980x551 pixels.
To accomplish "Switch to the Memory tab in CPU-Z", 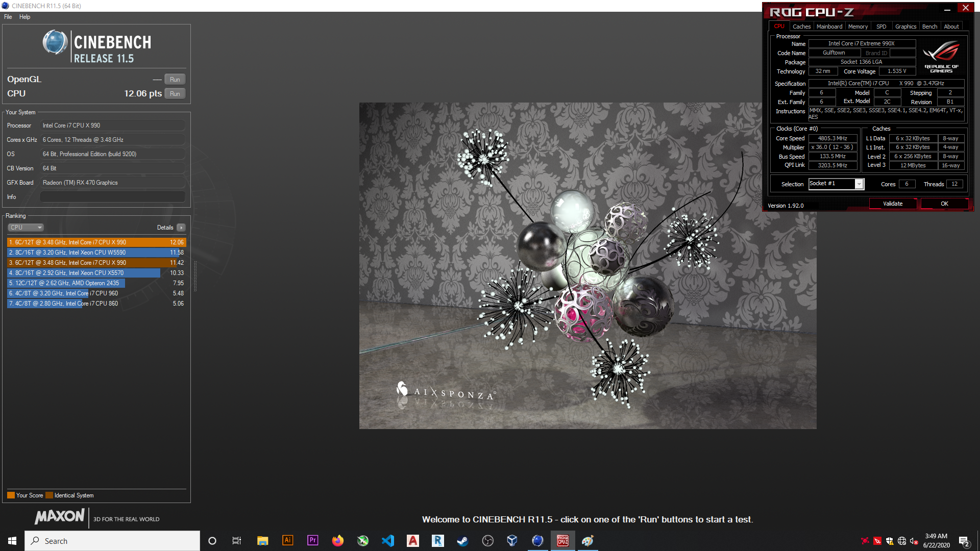I will point(858,27).
